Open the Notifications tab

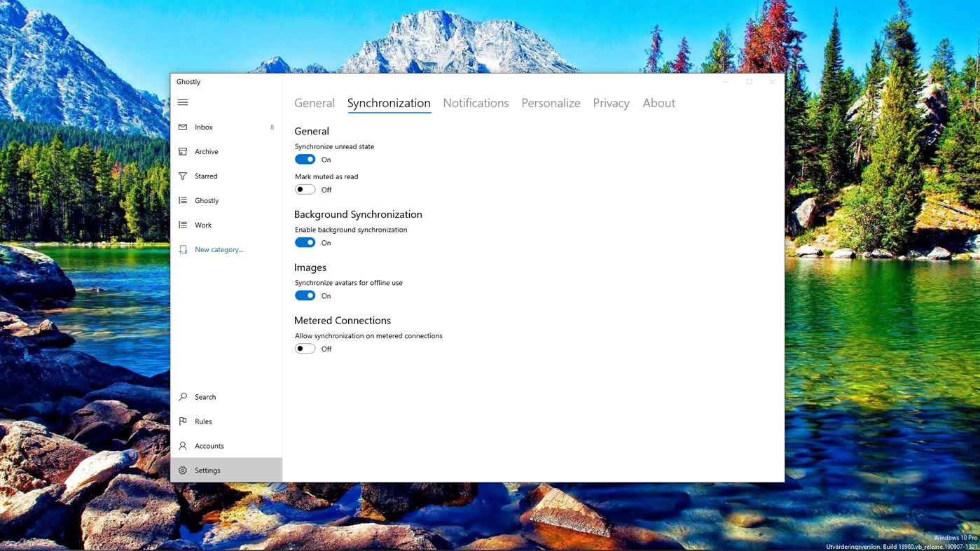tap(476, 103)
